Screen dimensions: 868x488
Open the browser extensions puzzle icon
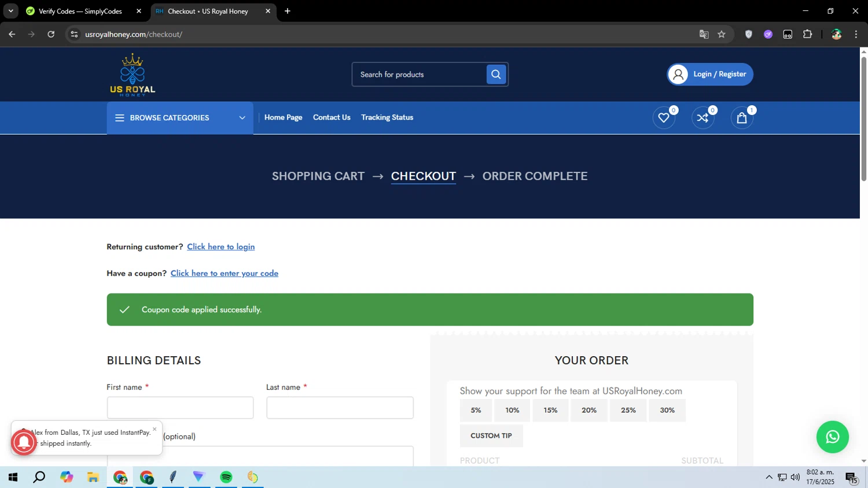point(807,34)
